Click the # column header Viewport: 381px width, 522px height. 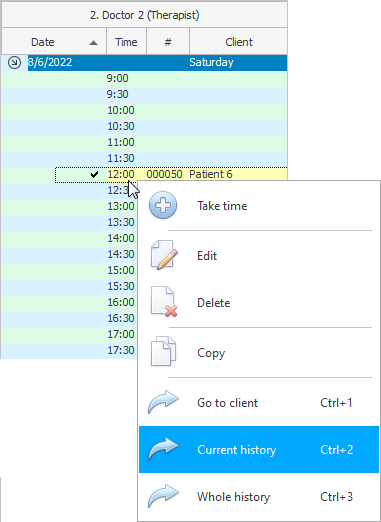pyautogui.click(x=168, y=42)
